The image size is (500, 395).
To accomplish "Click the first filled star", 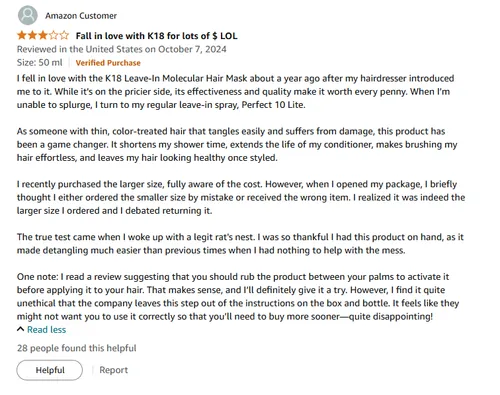I will click(22, 35).
